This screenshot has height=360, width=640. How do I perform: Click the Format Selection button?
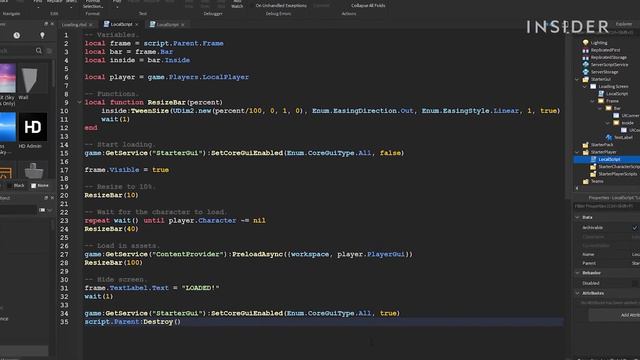(x=93, y=4)
